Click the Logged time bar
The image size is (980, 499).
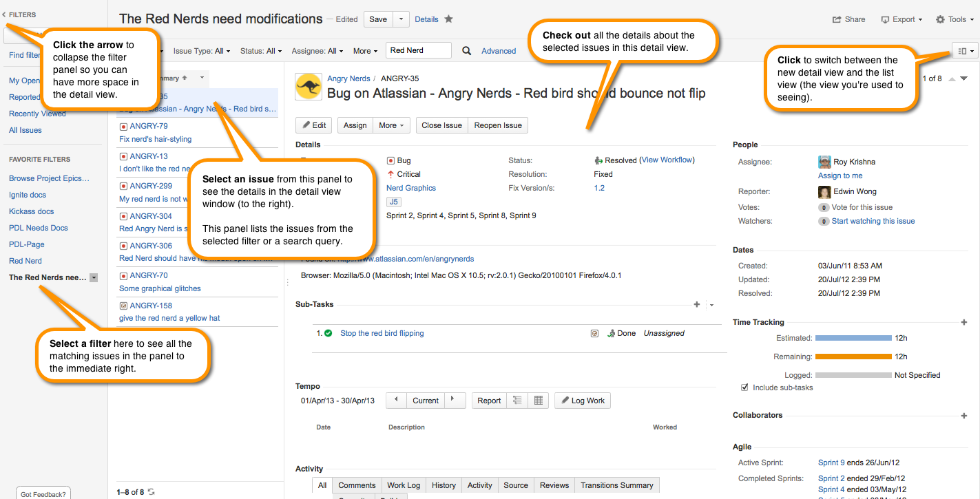pos(853,375)
